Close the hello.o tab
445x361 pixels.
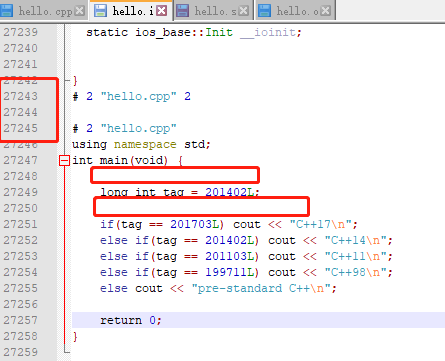coord(326,11)
